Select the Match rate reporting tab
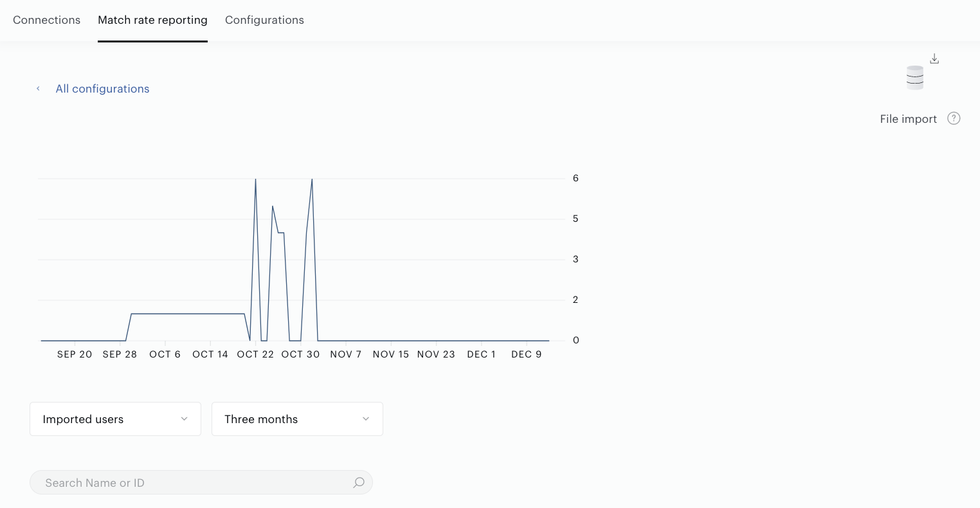 pos(152,20)
